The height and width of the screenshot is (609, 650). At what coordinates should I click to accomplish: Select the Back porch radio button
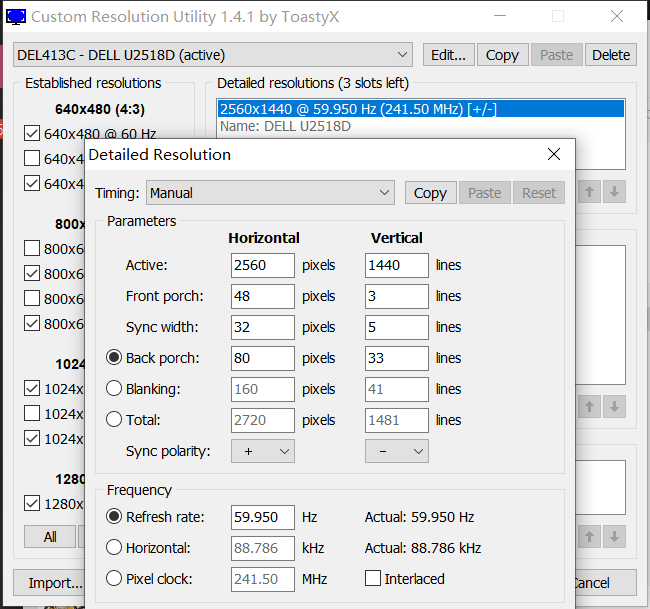(x=114, y=357)
